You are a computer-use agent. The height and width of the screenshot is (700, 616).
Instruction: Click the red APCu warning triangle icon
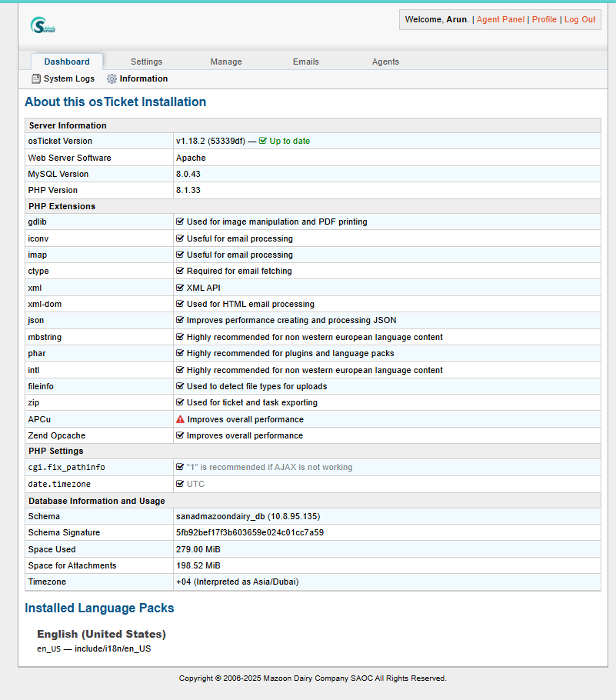(x=181, y=420)
